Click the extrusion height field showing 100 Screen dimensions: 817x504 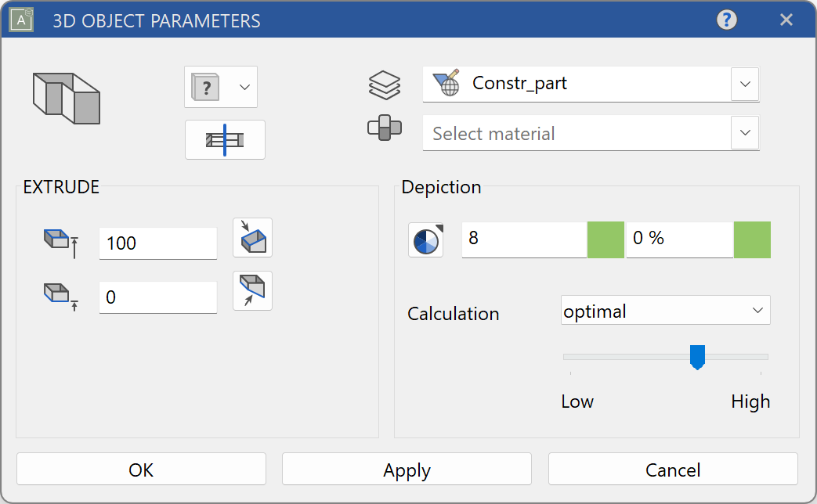pos(157,243)
